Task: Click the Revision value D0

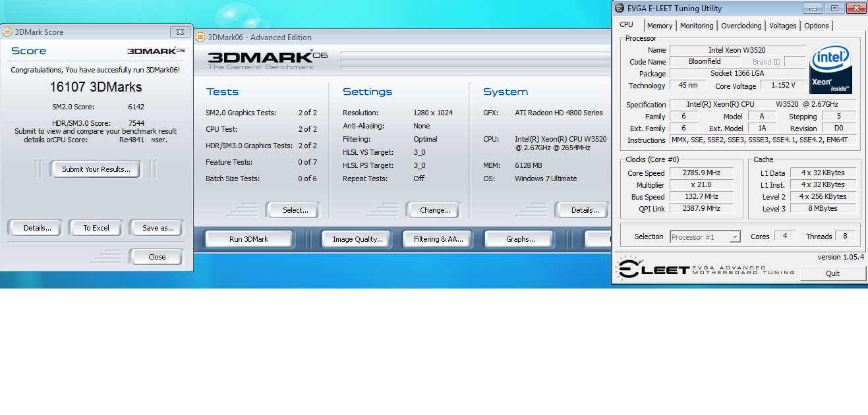Action: (x=838, y=128)
